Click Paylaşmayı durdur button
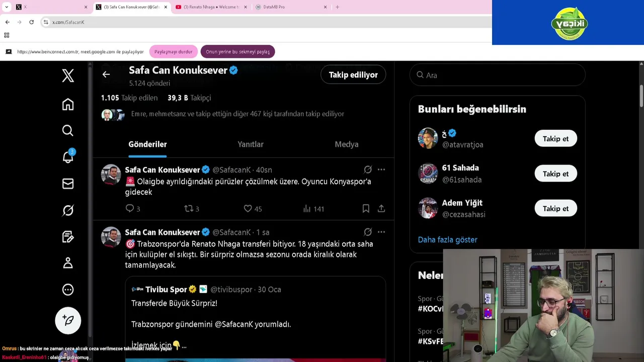Viewport: 644px width, 362px height. point(173,51)
